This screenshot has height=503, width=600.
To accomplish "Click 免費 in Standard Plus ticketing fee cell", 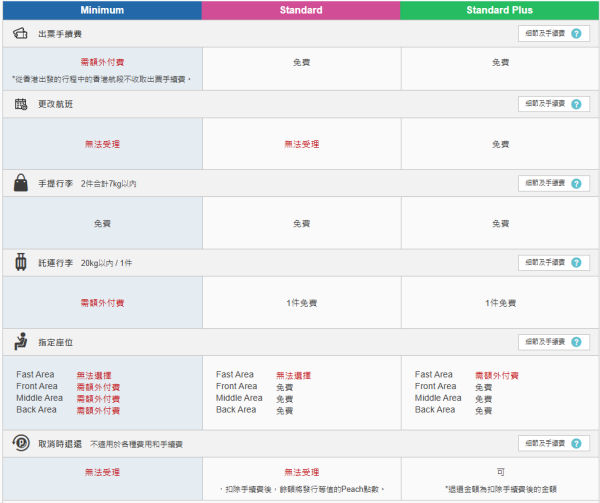I will point(500,62).
